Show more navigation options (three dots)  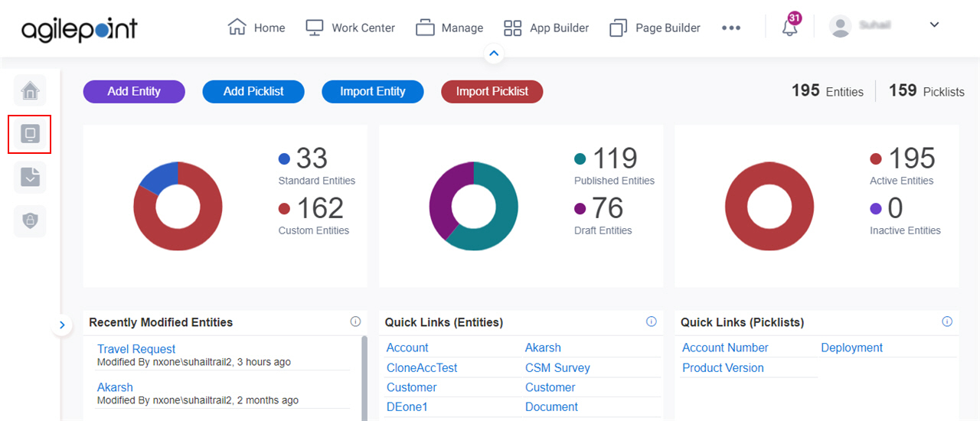[731, 28]
